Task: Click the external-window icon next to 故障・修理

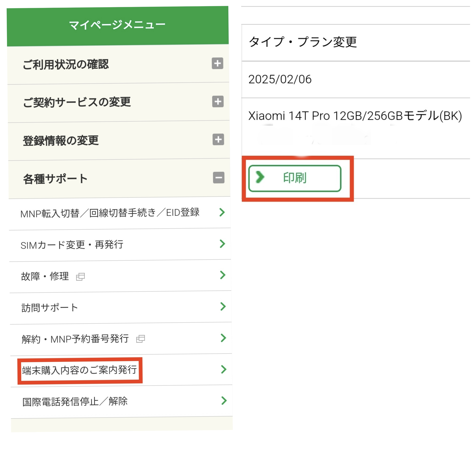Action: click(80, 277)
